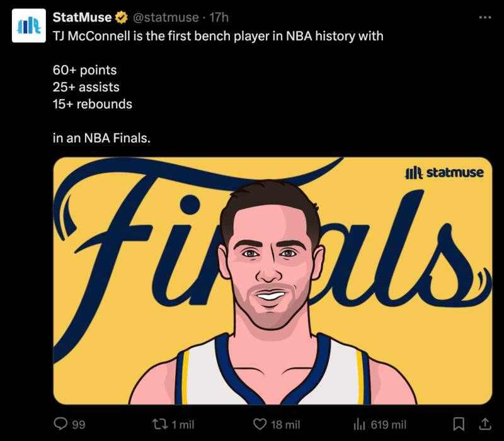Click the 1 mil reposts count

click(183, 425)
